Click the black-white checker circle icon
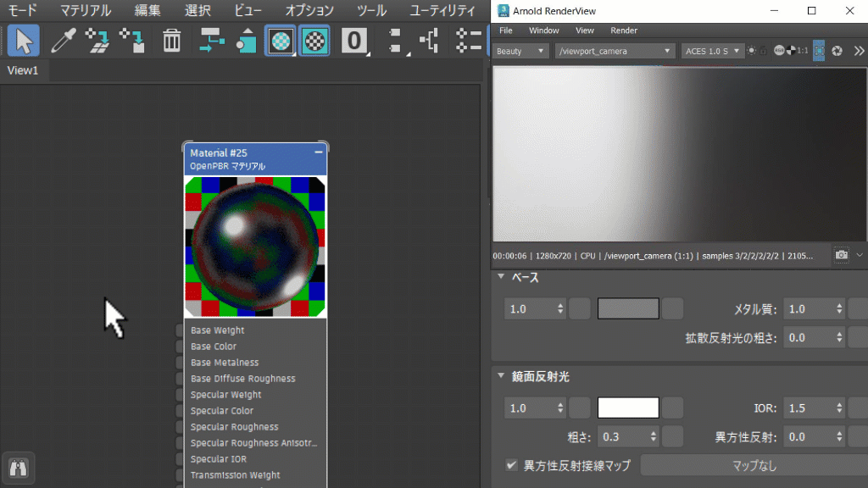The image size is (868, 488). point(791,51)
